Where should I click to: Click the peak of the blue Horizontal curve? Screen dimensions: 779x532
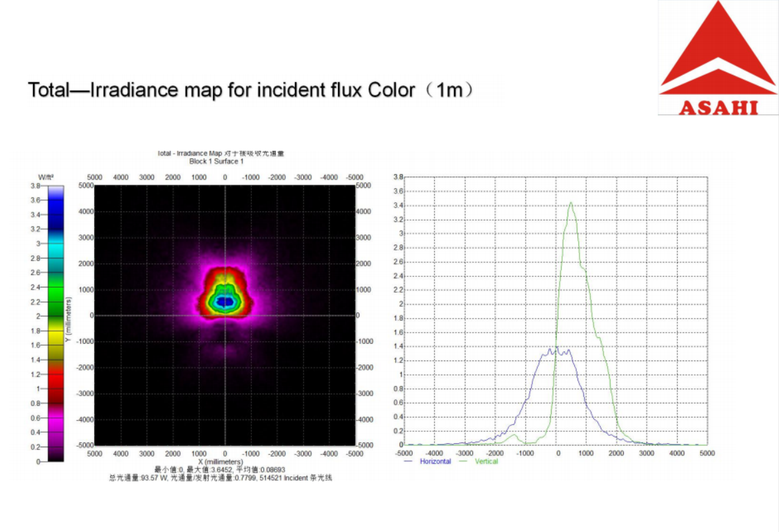coord(557,348)
